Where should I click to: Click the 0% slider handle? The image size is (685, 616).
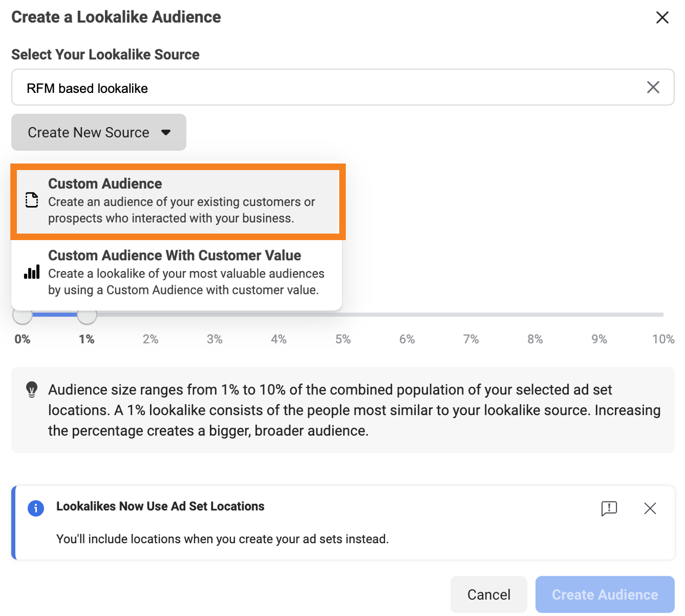click(22, 316)
